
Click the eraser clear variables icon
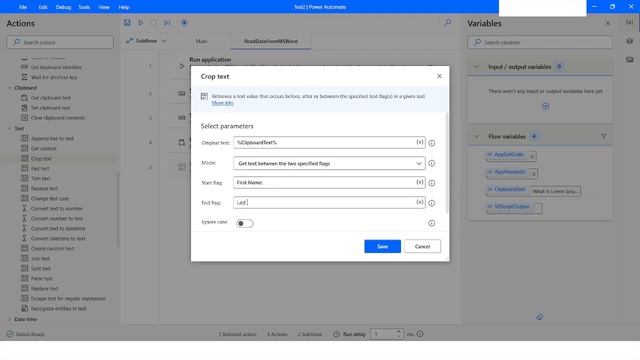540,316
